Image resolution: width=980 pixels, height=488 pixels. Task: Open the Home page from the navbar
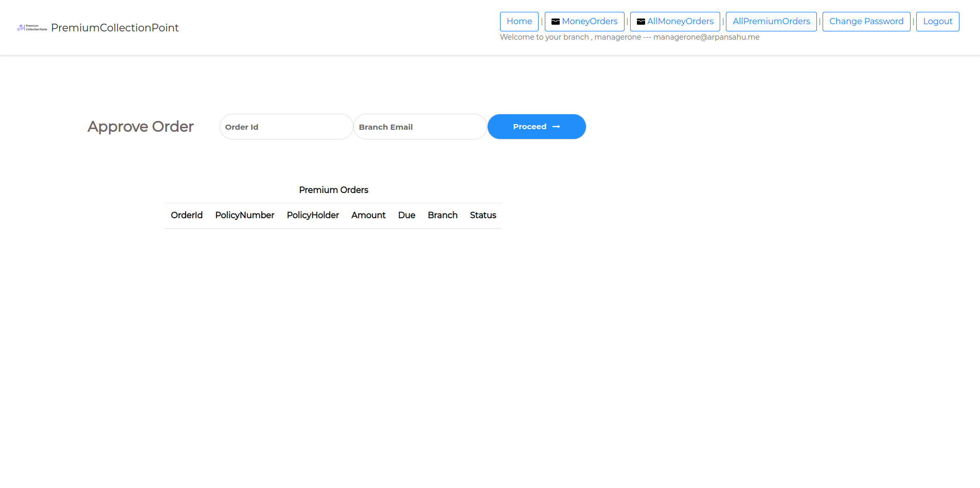click(519, 22)
